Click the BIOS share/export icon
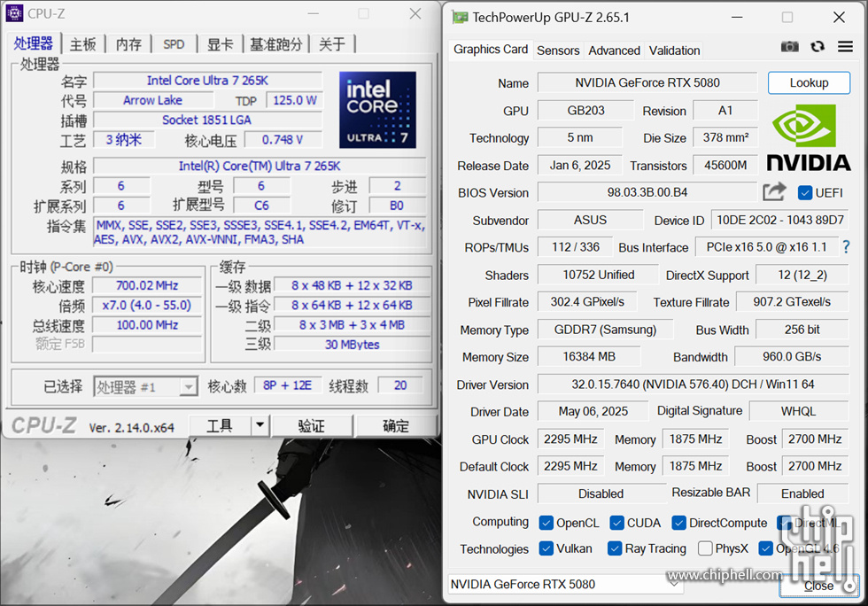 click(774, 191)
